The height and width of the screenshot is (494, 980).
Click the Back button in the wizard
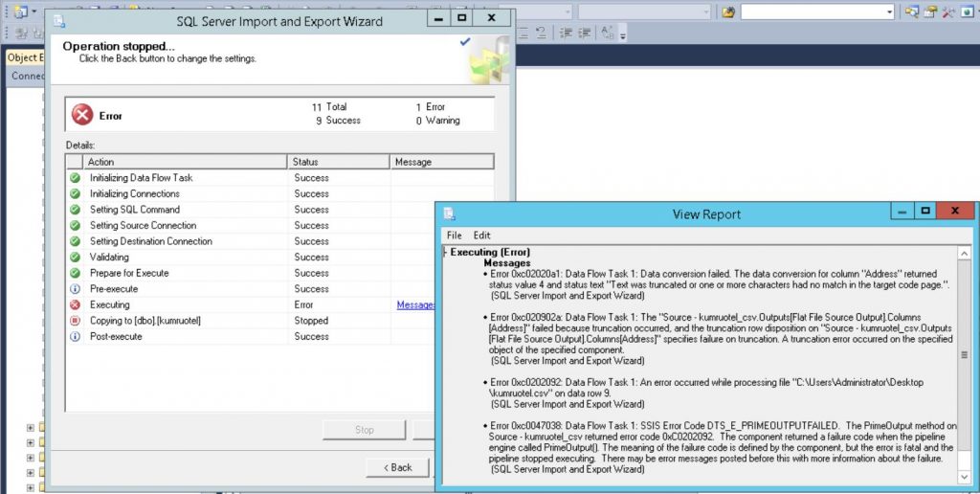[397, 467]
